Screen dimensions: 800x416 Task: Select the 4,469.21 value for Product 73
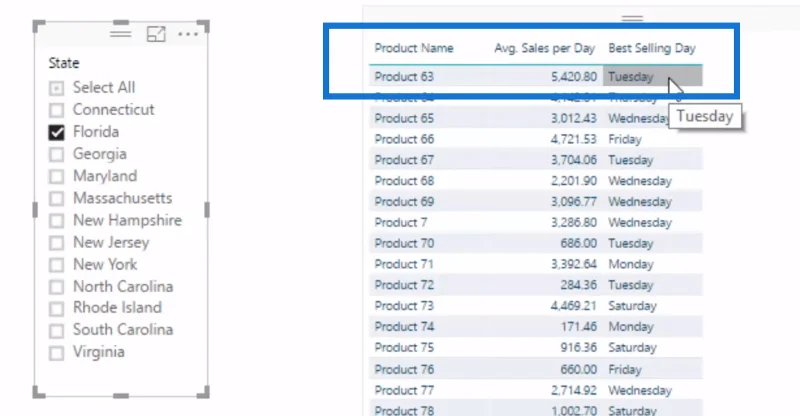573,306
